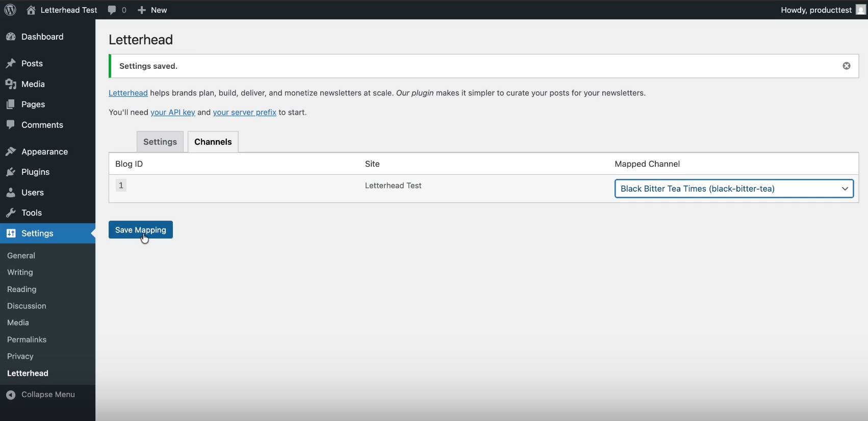Click the WordPress logo icon

coord(10,10)
